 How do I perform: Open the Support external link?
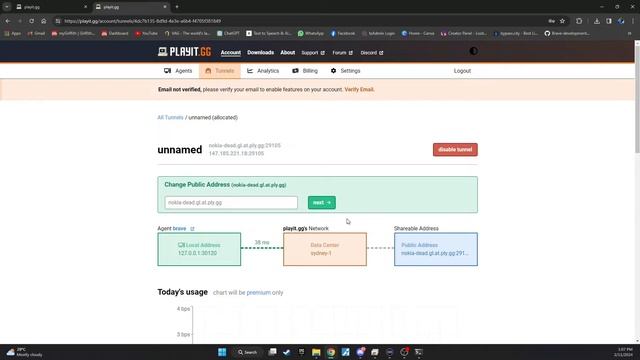[x=313, y=53]
